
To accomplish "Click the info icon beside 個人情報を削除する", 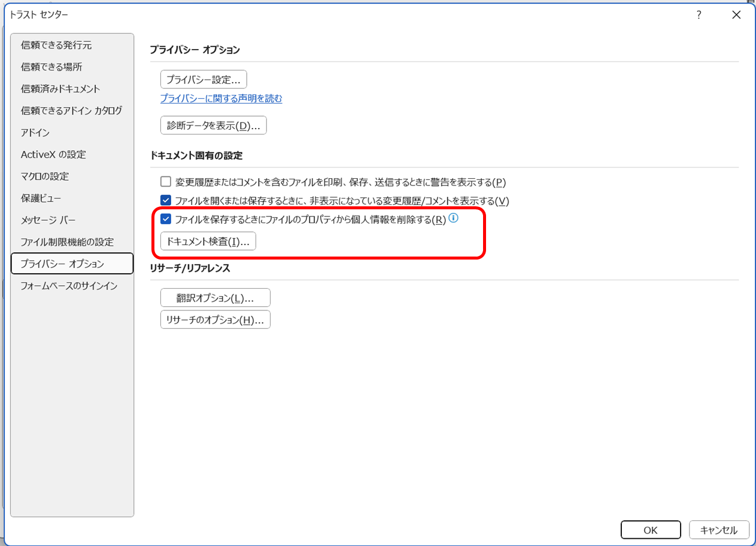I will pyautogui.click(x=454, y=218).
